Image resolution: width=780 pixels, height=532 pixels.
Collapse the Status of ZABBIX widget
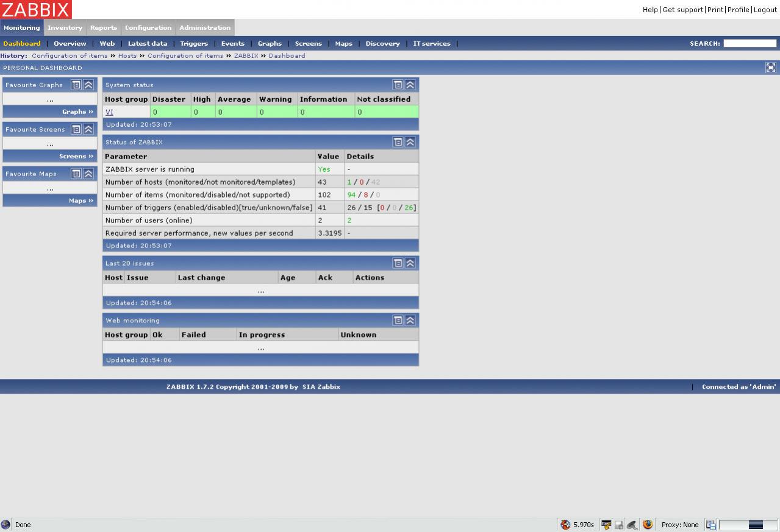click(410, 142)
